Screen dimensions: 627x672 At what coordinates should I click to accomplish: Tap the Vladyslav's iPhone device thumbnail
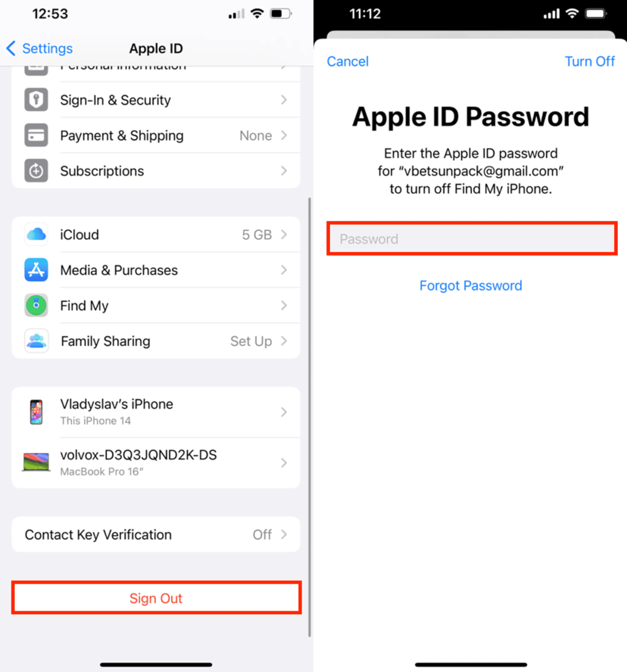pyautogui.click(x=36, y=412)
